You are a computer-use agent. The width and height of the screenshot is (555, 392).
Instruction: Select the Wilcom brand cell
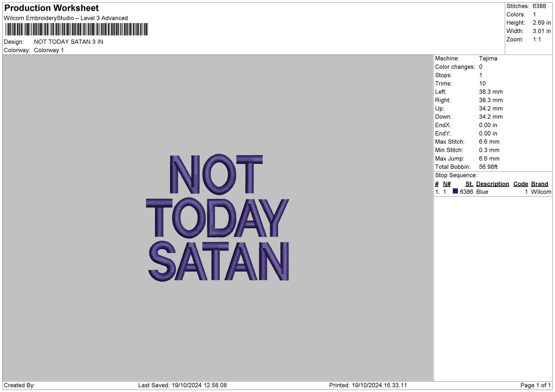[x=541, y=192]
